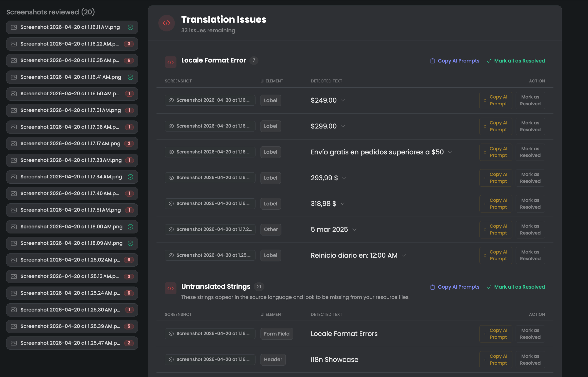This screenshot has height=377, width=588.
Task: Click the Label tag in the $249.00 row
Action: pyautogui.click(x=271, y=101)
